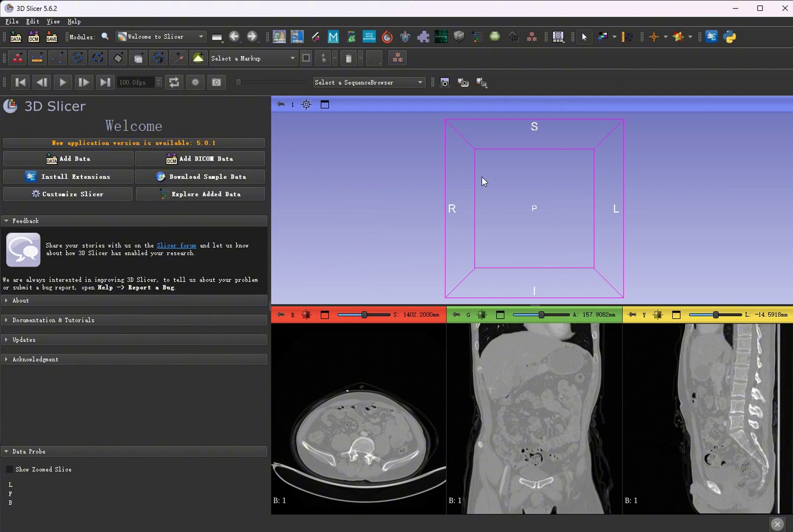Image resolution: width=793 pixels, height=532 pixels.
Task: Center the 3D view using its center icon
Action: 306,104
